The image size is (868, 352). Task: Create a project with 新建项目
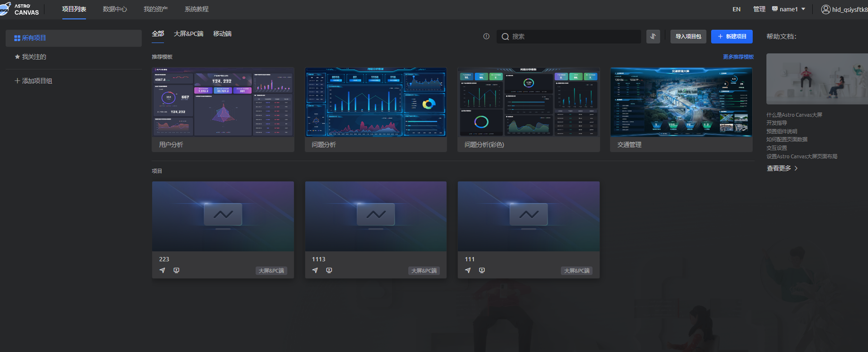pyautogui.click(x=732, y=36)
